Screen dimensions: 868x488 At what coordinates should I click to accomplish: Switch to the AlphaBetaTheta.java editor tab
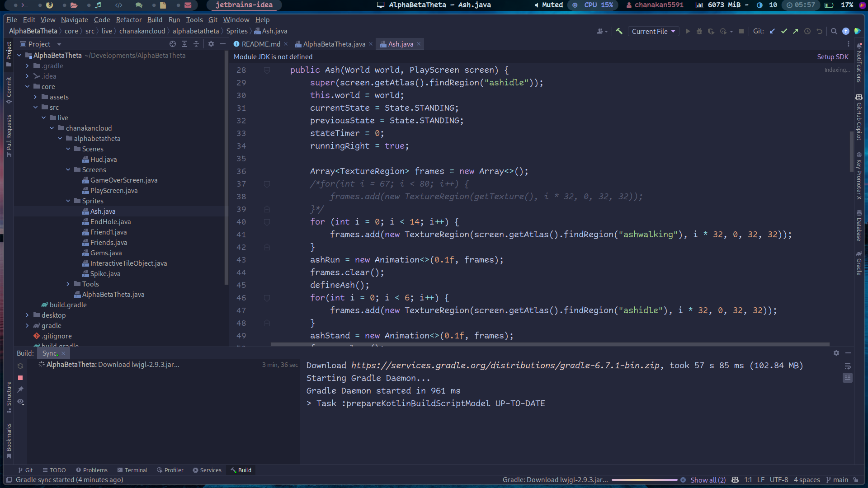(334, 44)
